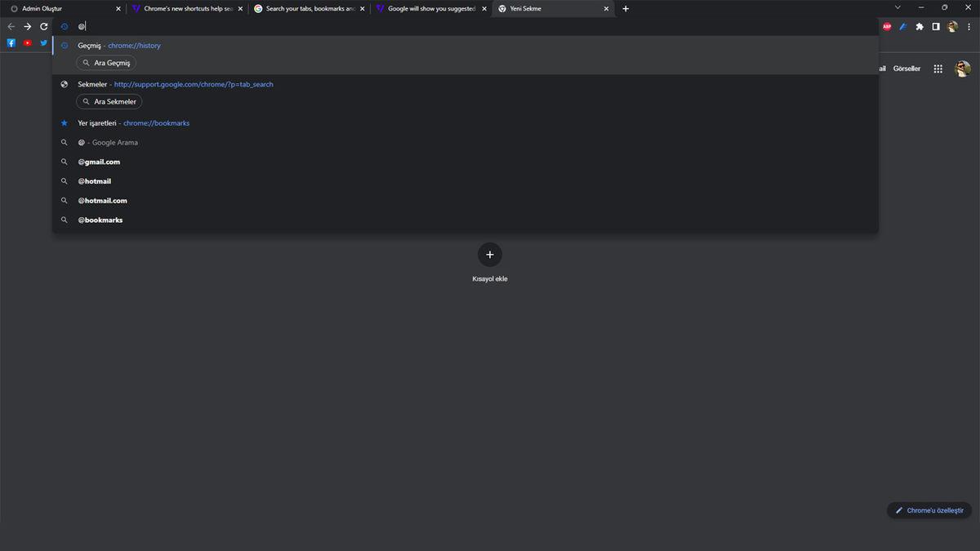Image resolution: width=980 pixels, height=551 pixels.
Task: Open the Extensions puzzle-piece menu
Action: point(920,26)
